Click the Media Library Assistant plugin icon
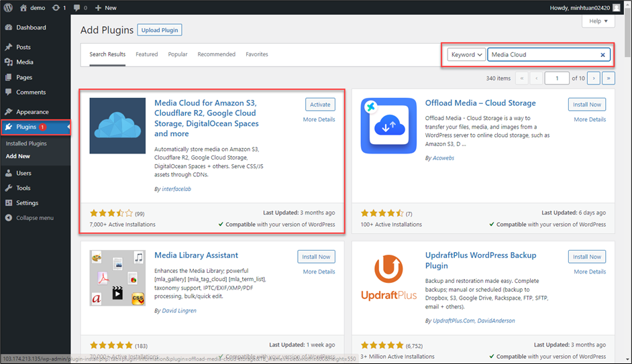This screenshot has height=364, width=632. coord(117,278)
